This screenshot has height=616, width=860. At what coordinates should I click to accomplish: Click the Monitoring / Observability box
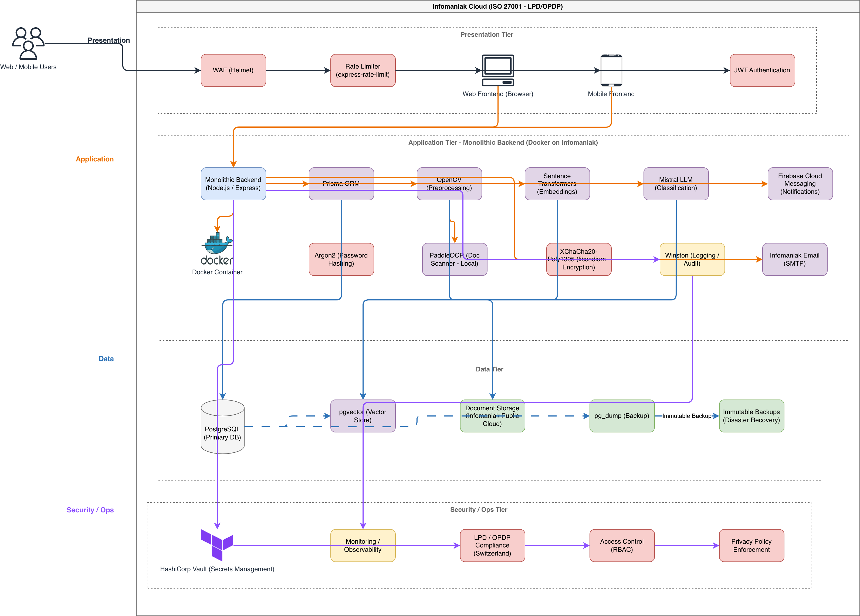[363, 546]
